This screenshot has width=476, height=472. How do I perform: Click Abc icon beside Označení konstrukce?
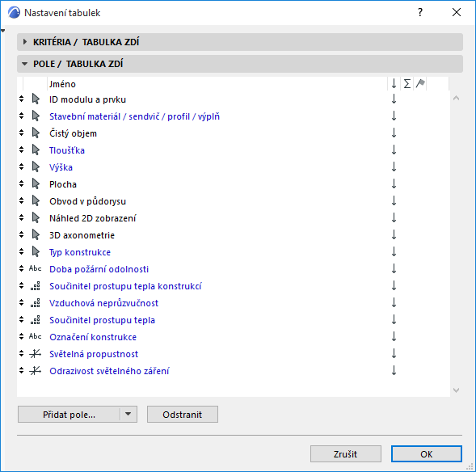[36, 336]
